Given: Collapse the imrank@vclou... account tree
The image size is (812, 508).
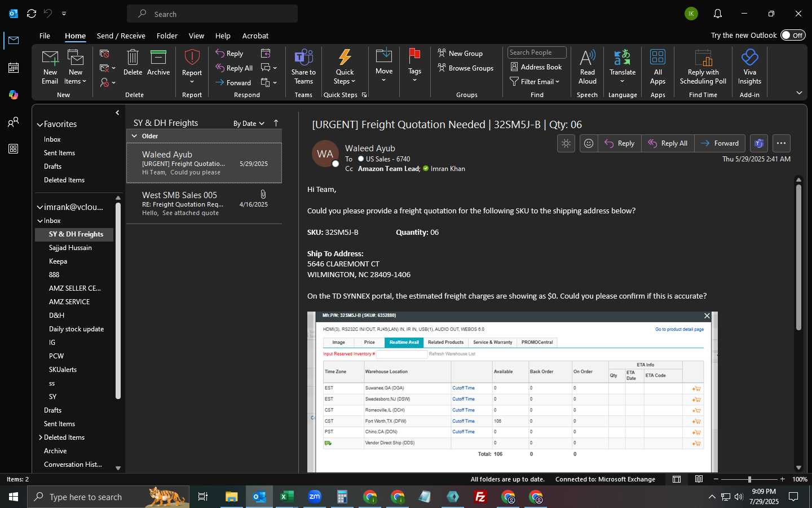Looking at the screenshot, I should 40,207.
